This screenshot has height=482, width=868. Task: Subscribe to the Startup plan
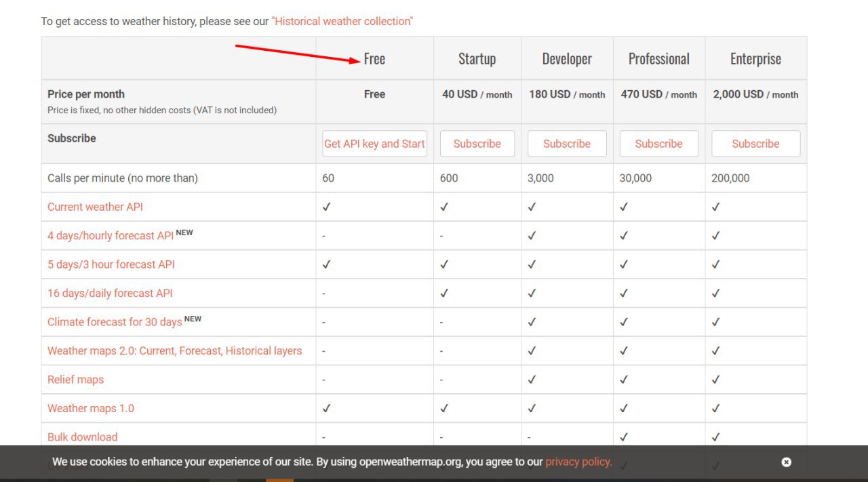coord(477,144)
